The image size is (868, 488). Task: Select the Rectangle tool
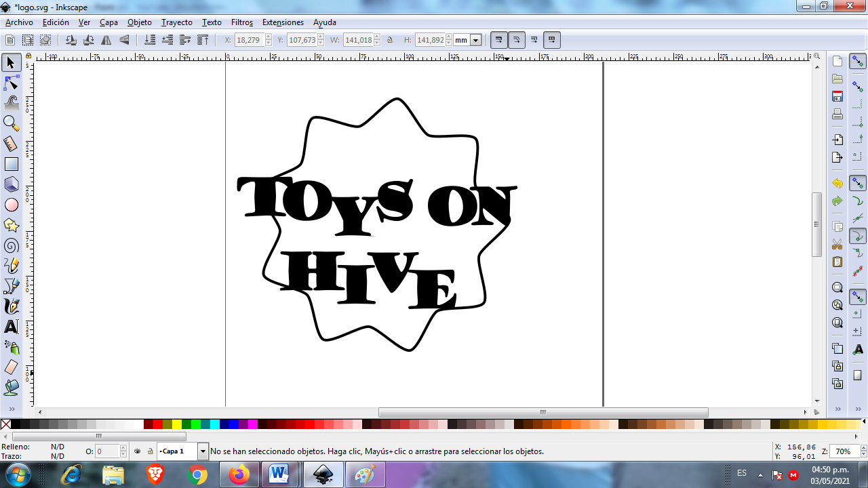11,164
